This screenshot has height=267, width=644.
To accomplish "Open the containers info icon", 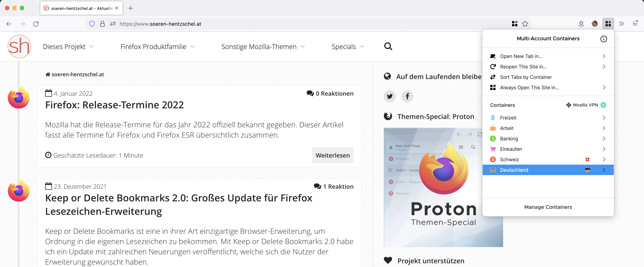I will coord(604,39).
